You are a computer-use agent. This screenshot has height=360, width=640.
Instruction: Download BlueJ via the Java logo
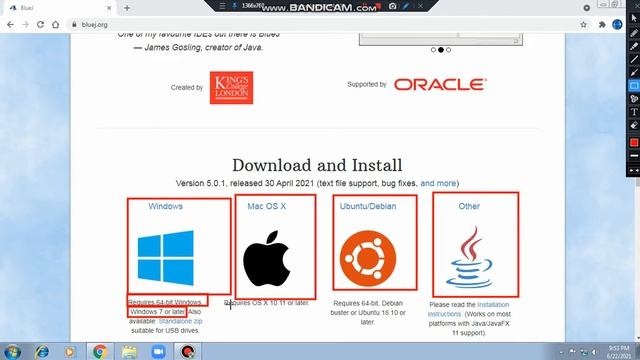tap(469, 258)
